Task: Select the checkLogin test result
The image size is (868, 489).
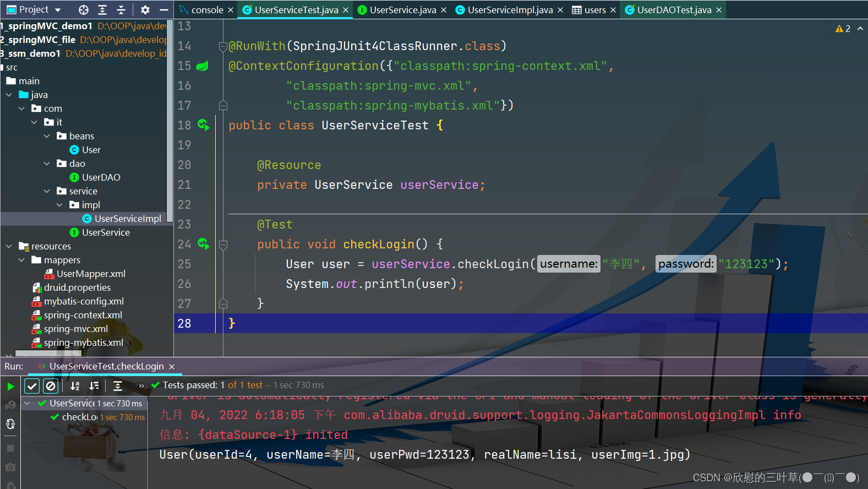Action: [97, 417]
